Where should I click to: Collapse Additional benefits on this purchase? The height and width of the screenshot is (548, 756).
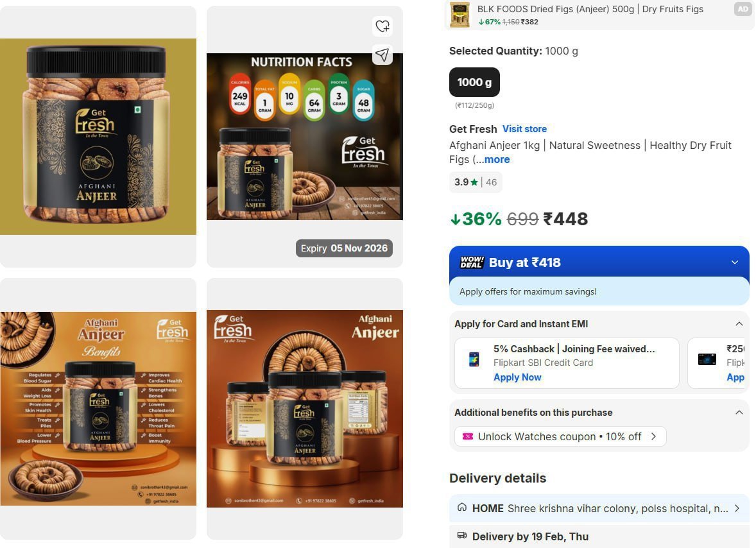click(x=739, y=412)
